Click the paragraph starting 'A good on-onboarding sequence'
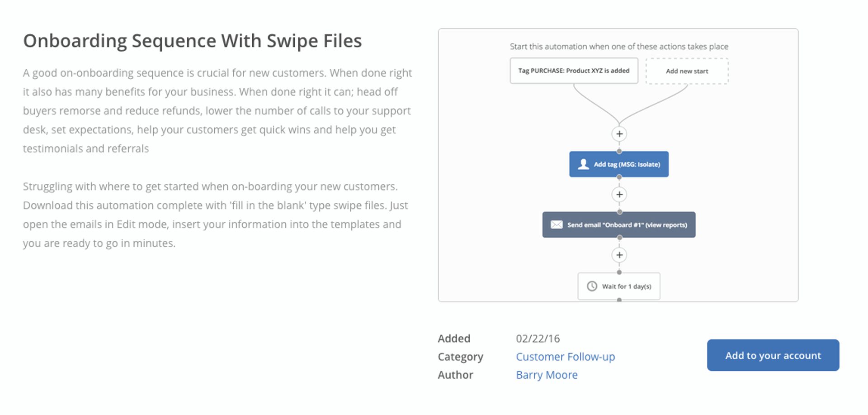The width and height of the screenshot is (868, 415). (217, 110)
